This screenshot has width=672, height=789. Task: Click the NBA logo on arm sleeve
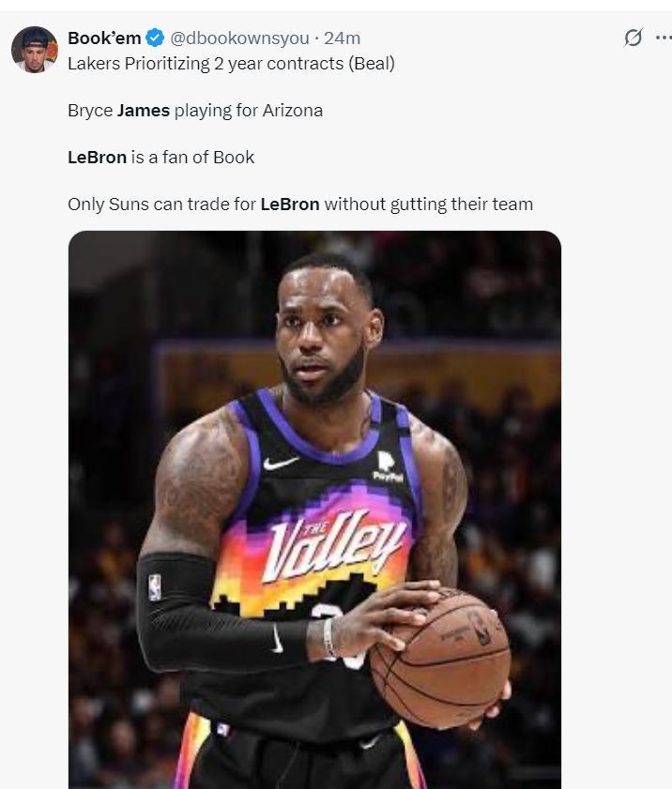pos(155,587)
